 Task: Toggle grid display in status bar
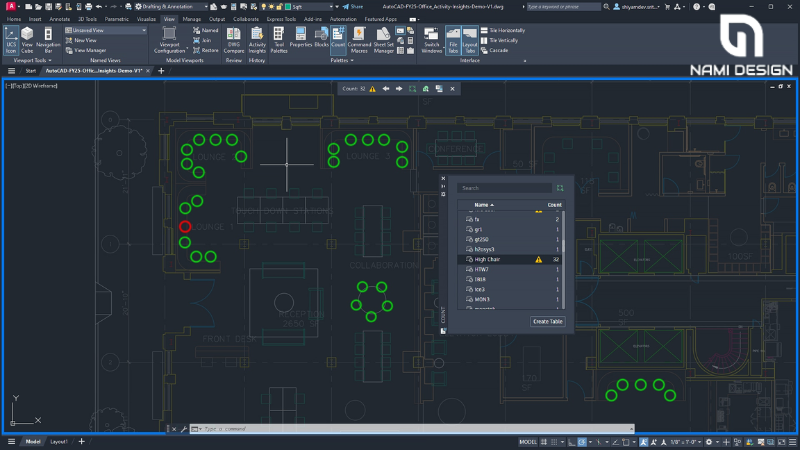tap(544, 442)
